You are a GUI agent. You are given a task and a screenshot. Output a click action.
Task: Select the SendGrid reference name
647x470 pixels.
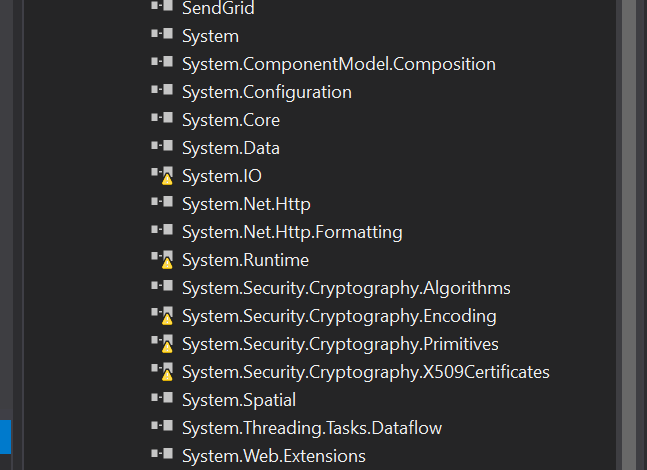click(218, 8)
